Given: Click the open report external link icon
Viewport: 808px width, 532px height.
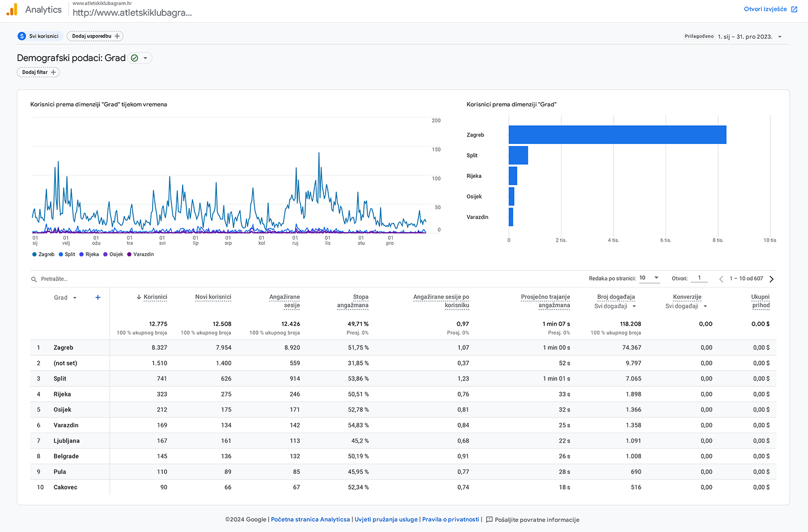Looking at the screenshot, I should [x=794, y=9].
